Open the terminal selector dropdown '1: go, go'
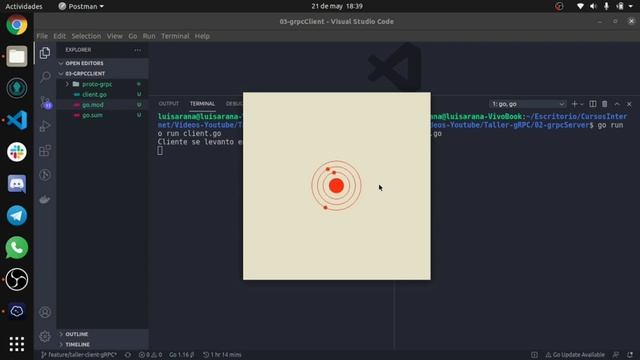 tap(528, 104)
